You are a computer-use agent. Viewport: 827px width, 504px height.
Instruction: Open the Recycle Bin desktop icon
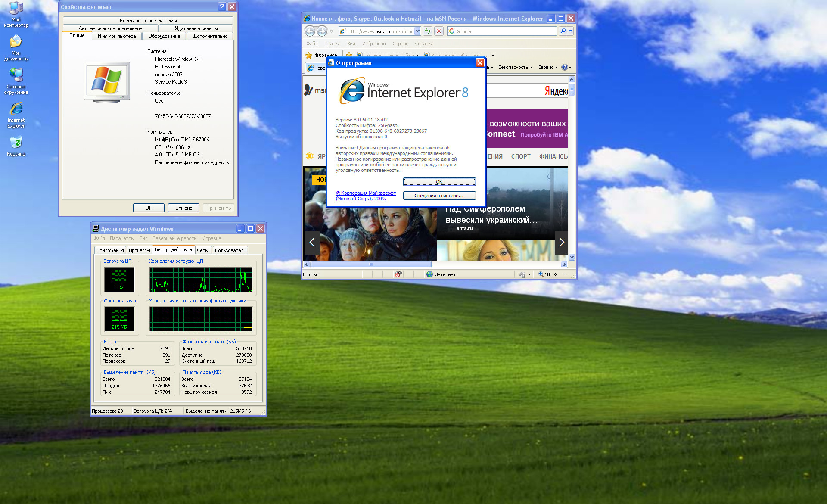tap(16, 146)
